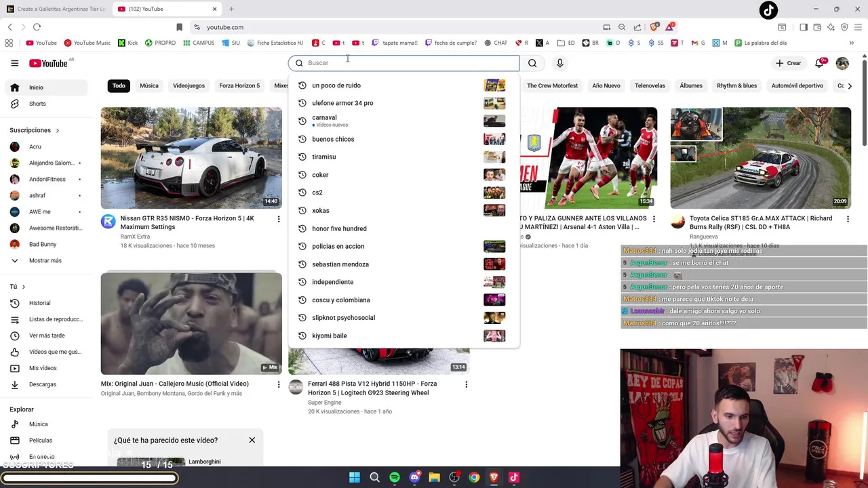Open options menu for Nissan GTR video
The height and width of the screenshot is (488, 868).
point(278,219)
